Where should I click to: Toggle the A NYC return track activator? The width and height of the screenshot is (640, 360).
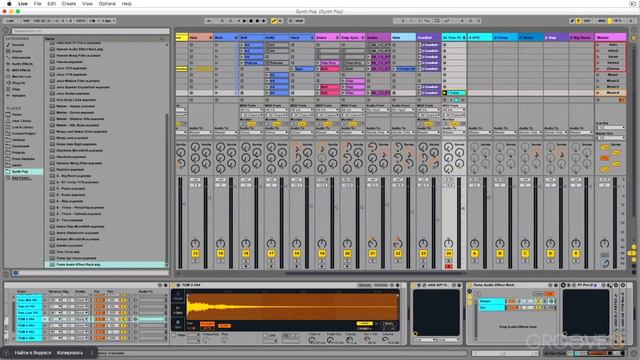(x=474, y=253)
